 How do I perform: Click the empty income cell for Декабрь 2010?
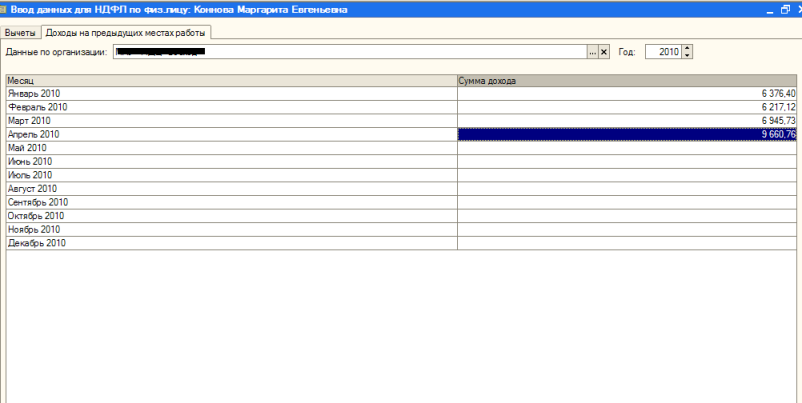click(627, 243)
